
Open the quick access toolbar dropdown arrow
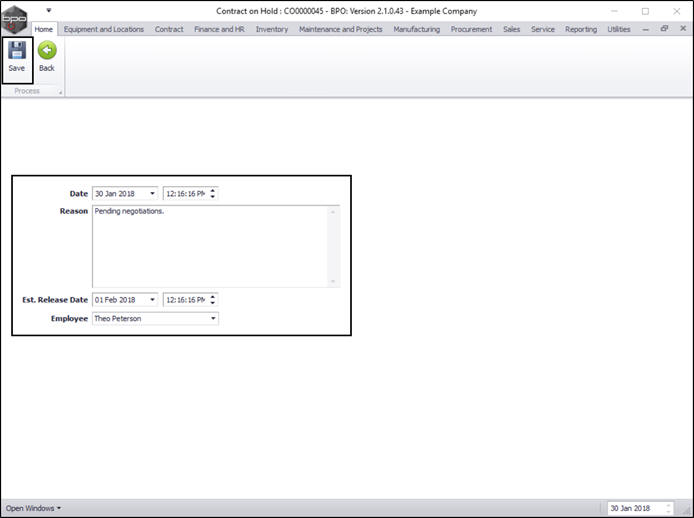49,10
